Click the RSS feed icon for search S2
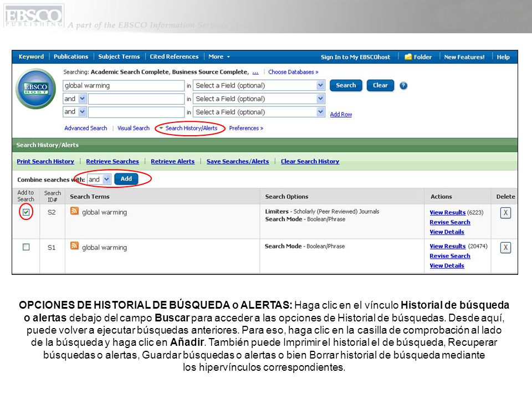 pyautogui.click(x=74, y=211)
